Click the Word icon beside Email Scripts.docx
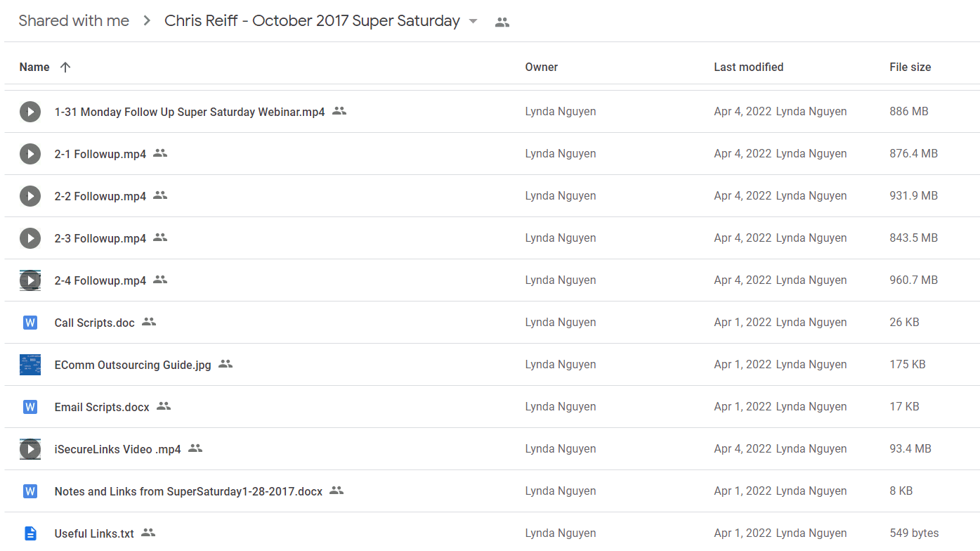The height and width of the screenshot is (551, 980). 30,407
